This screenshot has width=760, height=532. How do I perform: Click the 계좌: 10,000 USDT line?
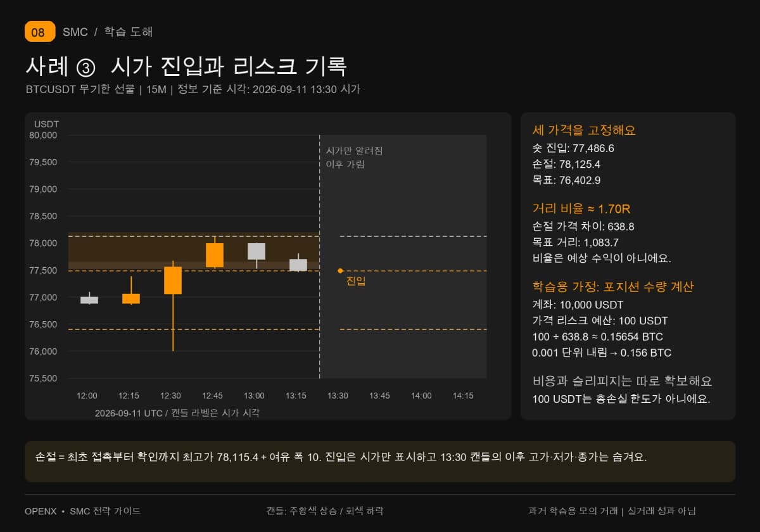coord(578,305)
